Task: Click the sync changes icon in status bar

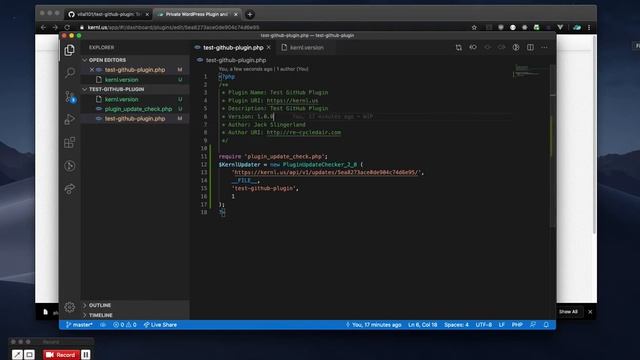Action: (x=103, y=325)
